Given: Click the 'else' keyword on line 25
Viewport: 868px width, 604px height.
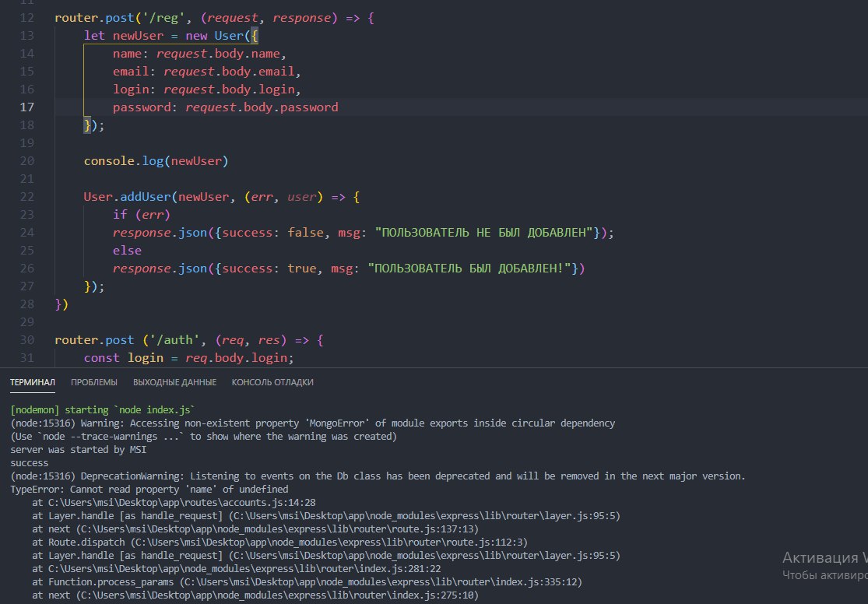Looking at the screenshot, I should click(128, 250).
